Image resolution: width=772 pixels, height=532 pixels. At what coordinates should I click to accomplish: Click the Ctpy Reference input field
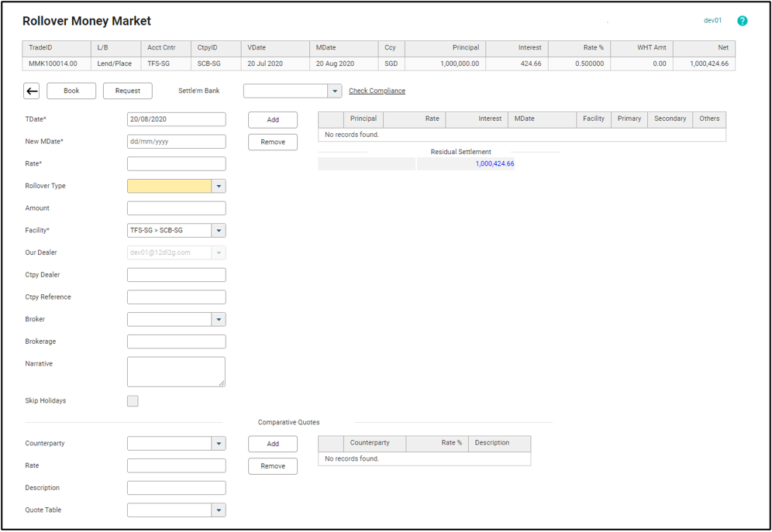[x=176, y=297]
